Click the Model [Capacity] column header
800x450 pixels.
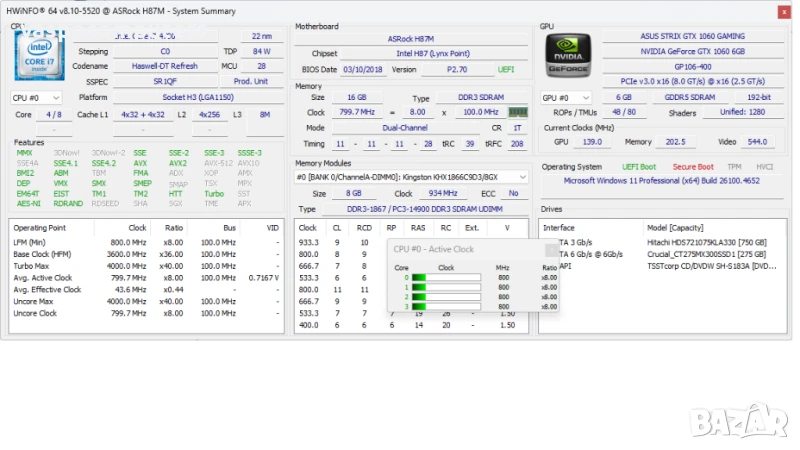click(x=677, y=227)
